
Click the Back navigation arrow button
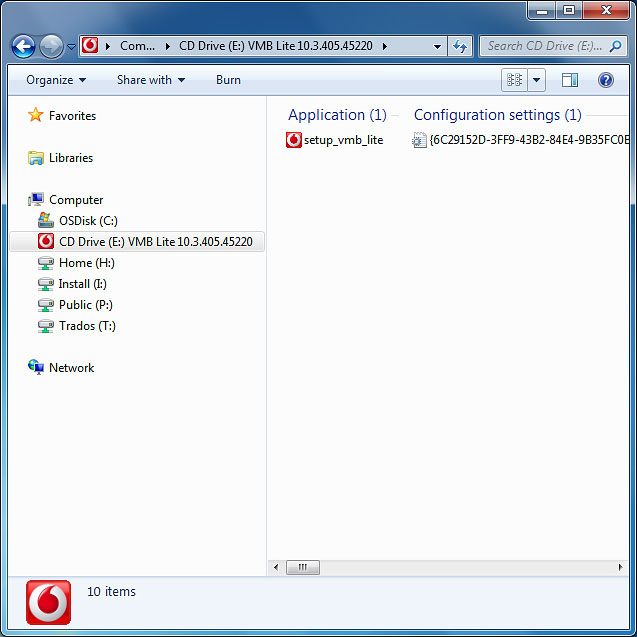tap(24, 46)
